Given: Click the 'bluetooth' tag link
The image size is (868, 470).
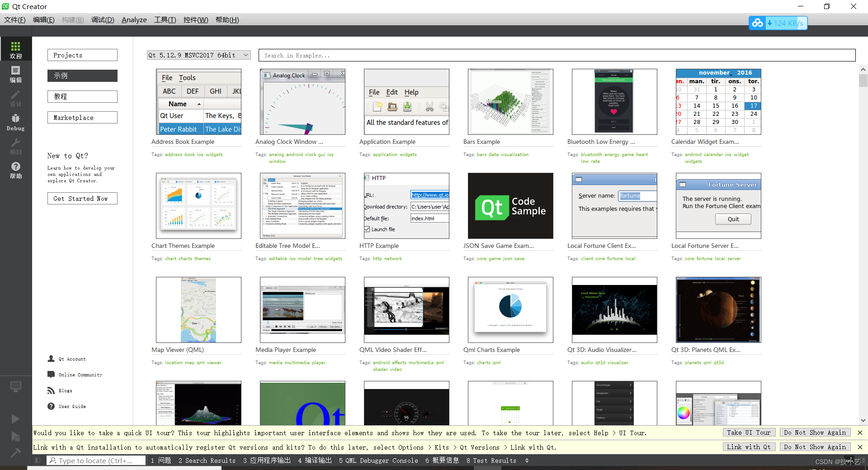Looking at the screenshot, I should tap(591, 155).
